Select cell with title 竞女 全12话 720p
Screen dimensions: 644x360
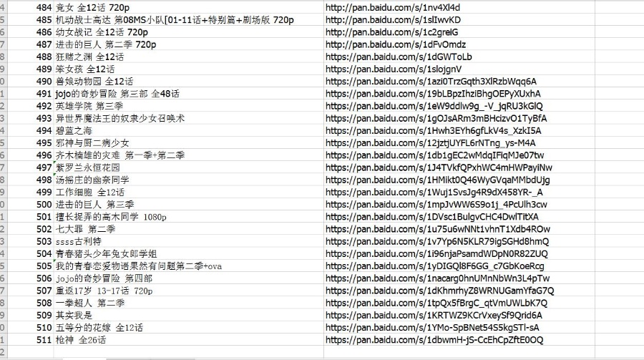coord(188,7)
